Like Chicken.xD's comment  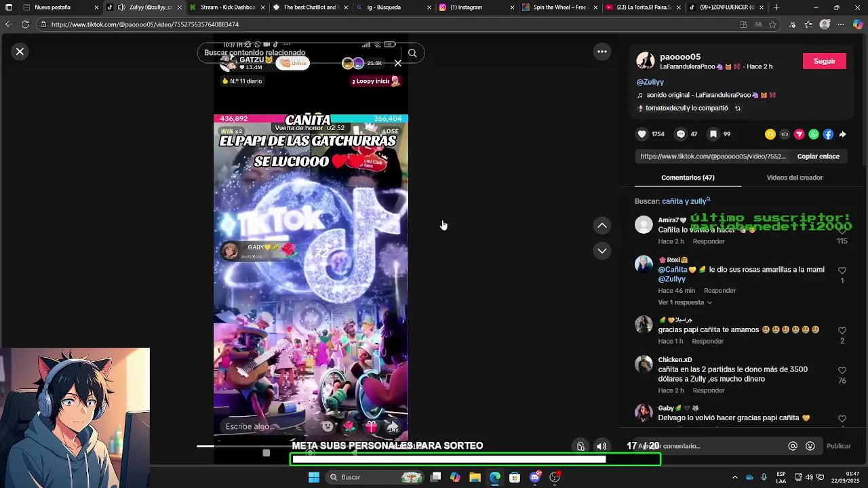(x=842, y=370)
